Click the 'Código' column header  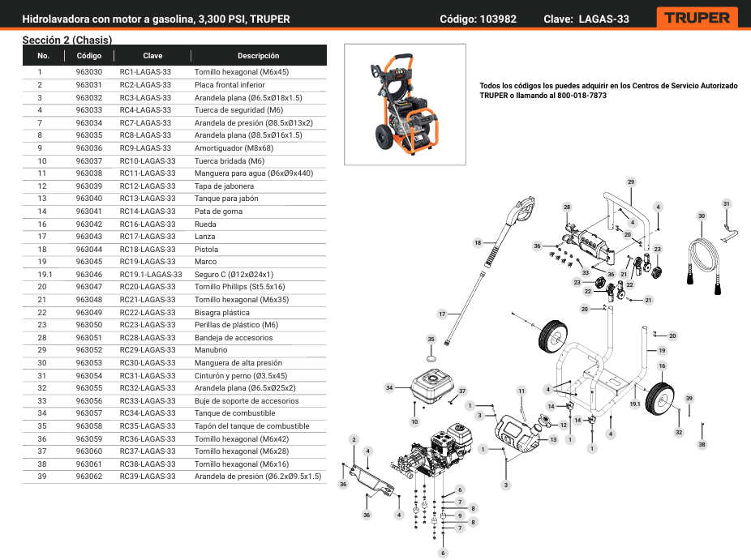coord(89,56)
